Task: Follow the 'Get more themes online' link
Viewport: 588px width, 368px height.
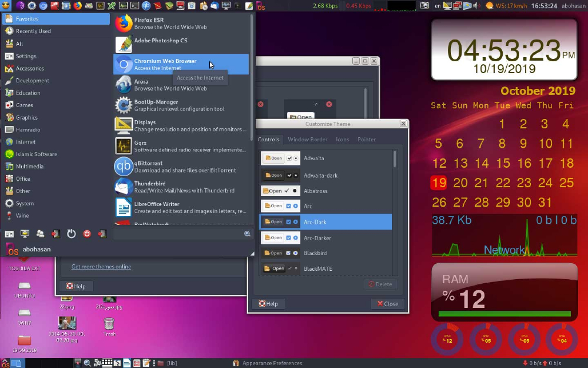Action: point(101,267)
